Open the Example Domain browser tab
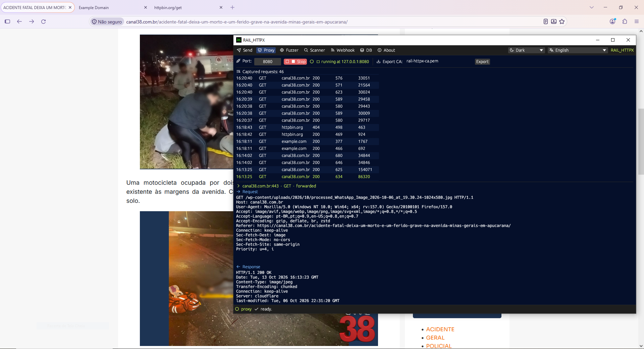The image size is (644, 349). point(113,7)
